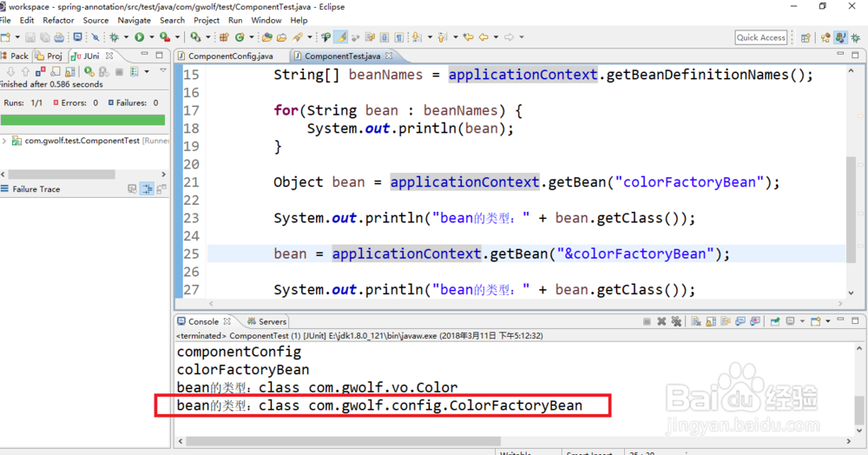868x455 pixels.
Task: Click the Print icon in toolbar
Action: 59,37
